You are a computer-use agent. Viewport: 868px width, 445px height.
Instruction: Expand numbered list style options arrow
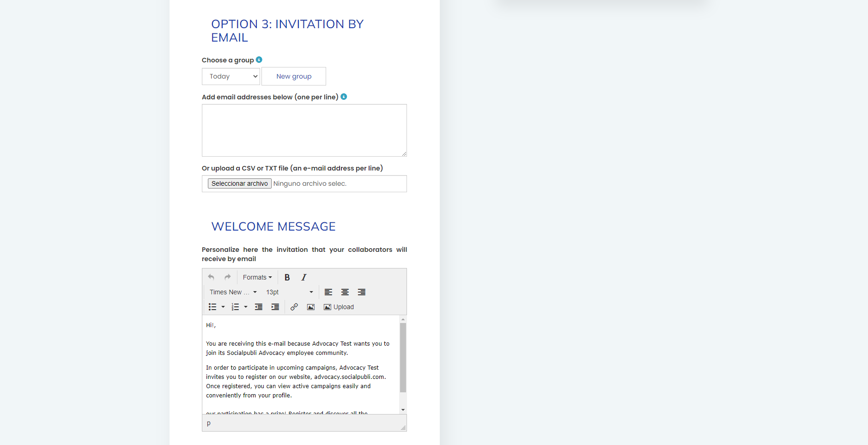click(x=246, y=307)
